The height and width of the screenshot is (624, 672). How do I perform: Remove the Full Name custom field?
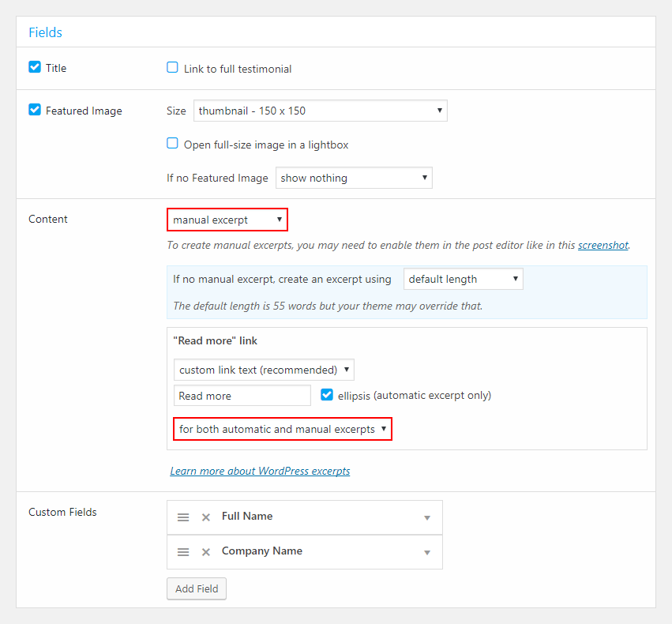[206, 517]
